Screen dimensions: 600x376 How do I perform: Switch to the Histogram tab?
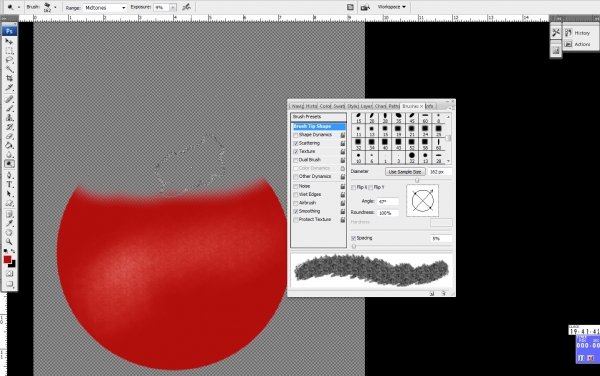(x=311, y=106)
